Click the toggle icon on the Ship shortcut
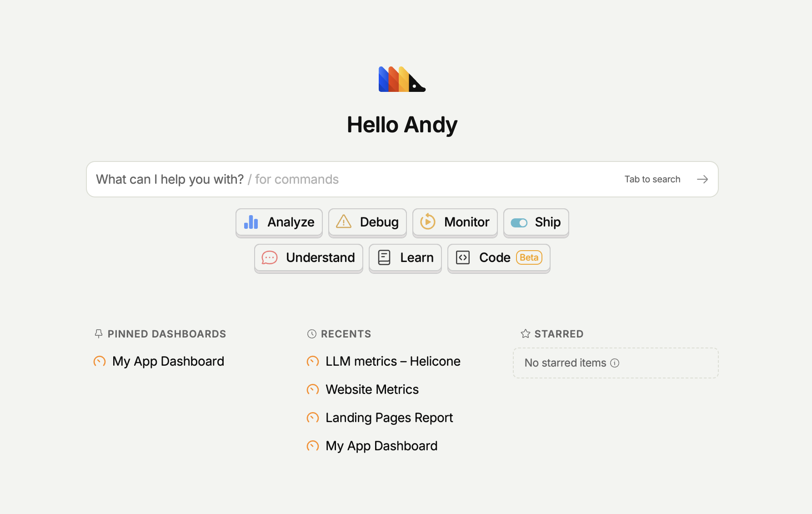The height and width of the screenshot is (514, 812). click(x=519, y=222)
